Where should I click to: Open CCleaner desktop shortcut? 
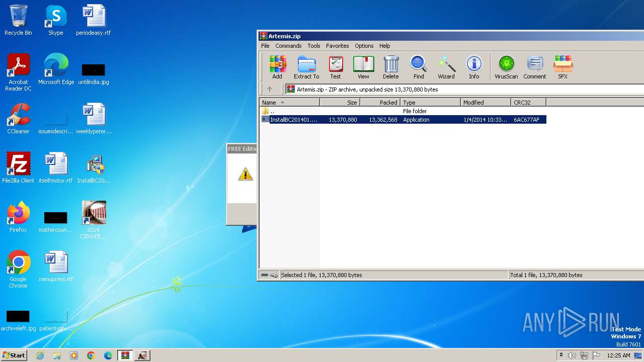coord(18,119)
